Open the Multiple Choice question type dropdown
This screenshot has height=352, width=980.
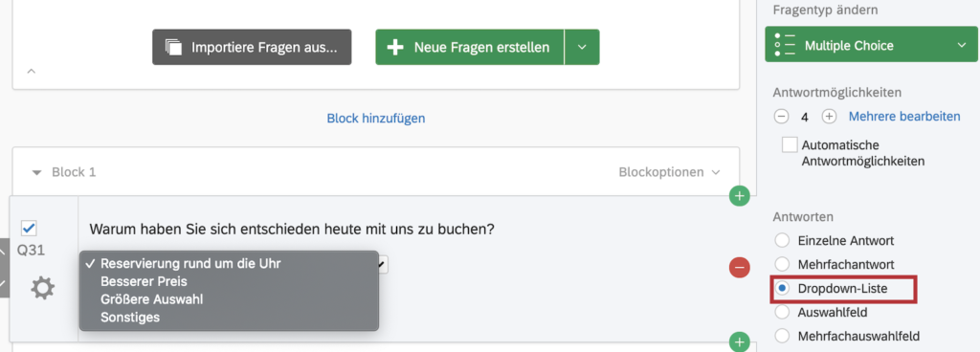click(x=871, y=45)
